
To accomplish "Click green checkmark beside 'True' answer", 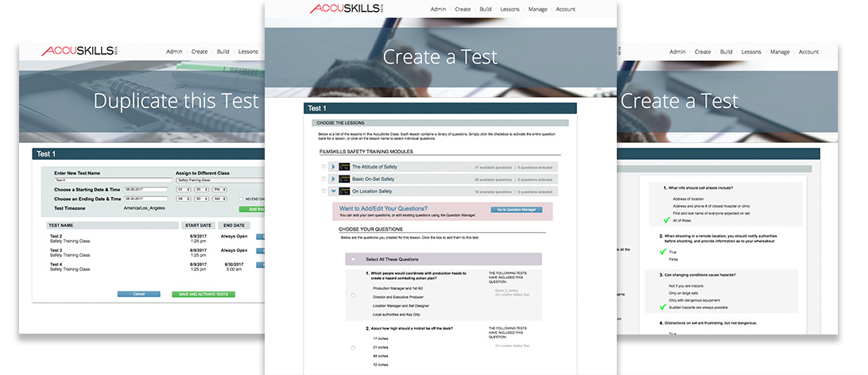I will pos(665,252).
